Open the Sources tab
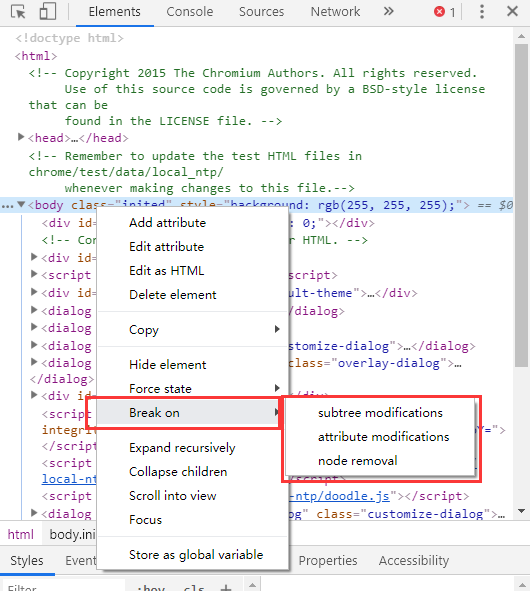Viewport: 530px width, 591px height. pyautogui.click(x=261, y=12)
